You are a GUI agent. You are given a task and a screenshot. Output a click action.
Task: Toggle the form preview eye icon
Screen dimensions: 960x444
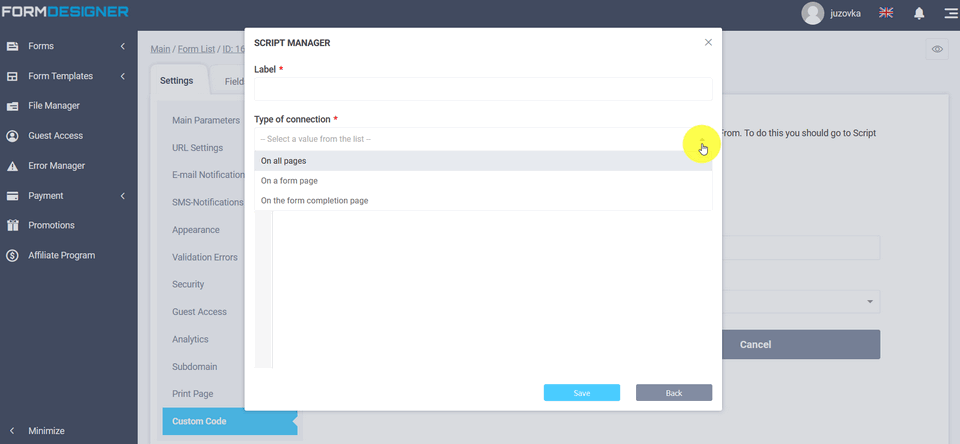(x=937, y=49)
